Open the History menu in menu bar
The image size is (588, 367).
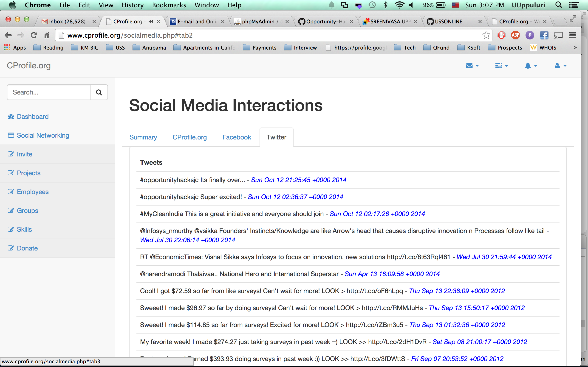click(x=133, y=5)
